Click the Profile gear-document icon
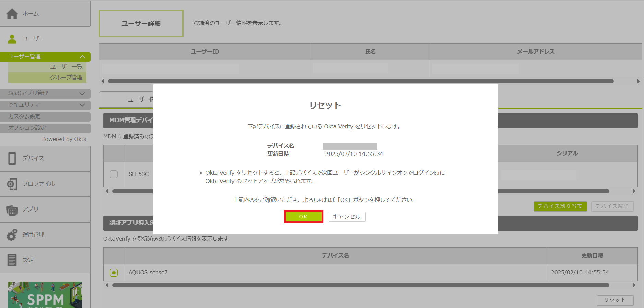The image size is (644, 308). point(12,184)
